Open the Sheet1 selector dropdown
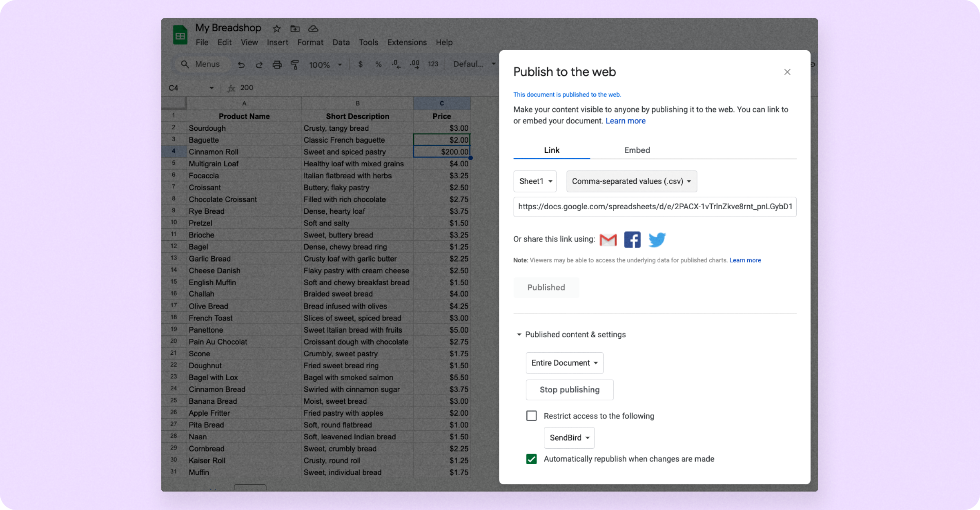The height and width of the screenshot is (510, 980). click(x=535, y=181)
